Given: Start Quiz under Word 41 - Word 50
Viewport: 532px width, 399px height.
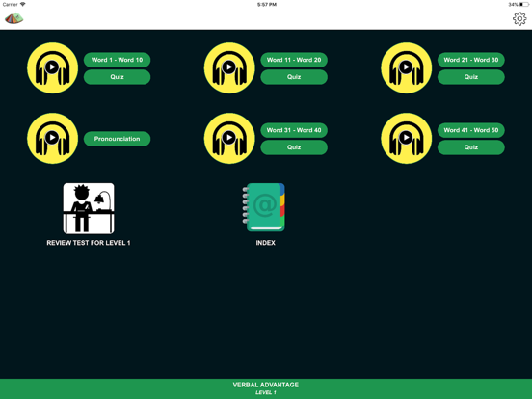Looking at the screenshot, I should click(x=471, y=147).
